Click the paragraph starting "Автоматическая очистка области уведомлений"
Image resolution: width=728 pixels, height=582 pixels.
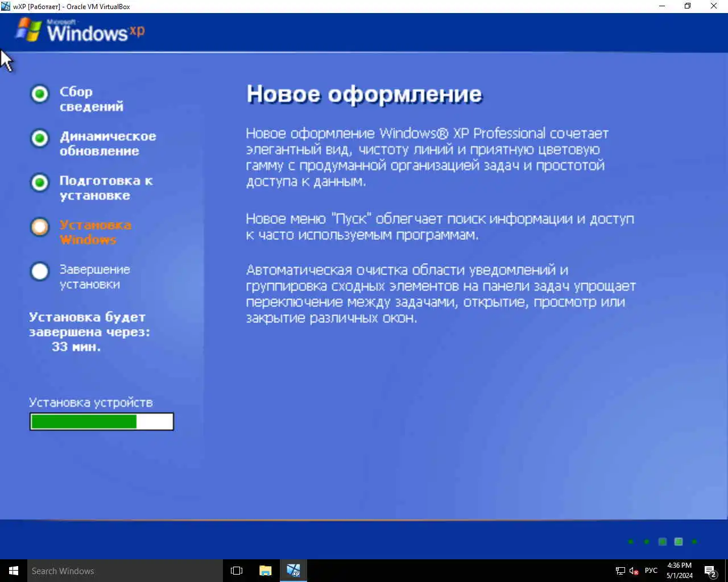(441, 294)
